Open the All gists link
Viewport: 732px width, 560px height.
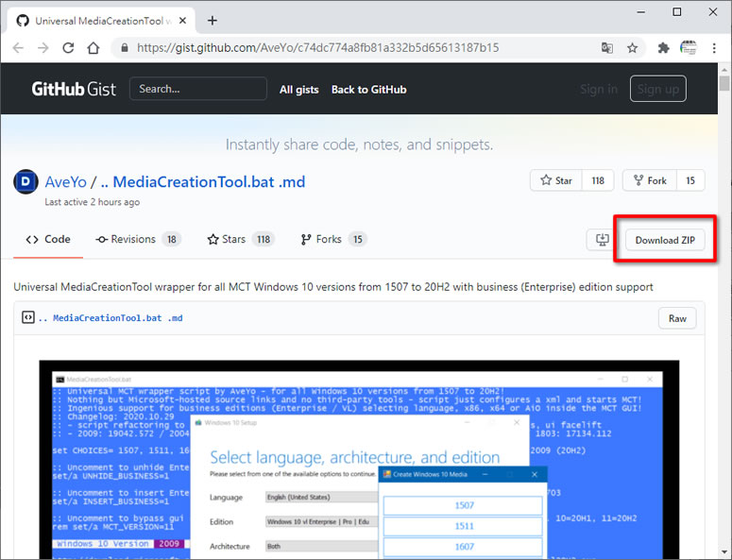point(298,90)
